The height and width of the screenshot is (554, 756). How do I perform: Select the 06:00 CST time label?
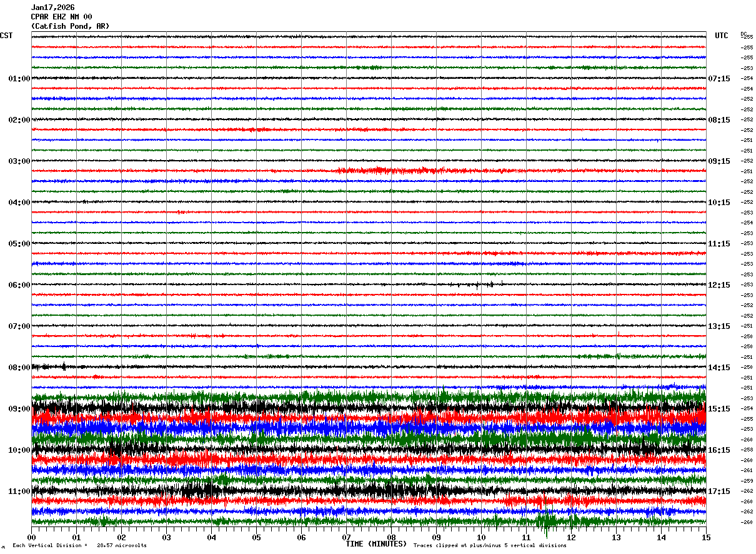pyautogui.click(x=19, y=285)
